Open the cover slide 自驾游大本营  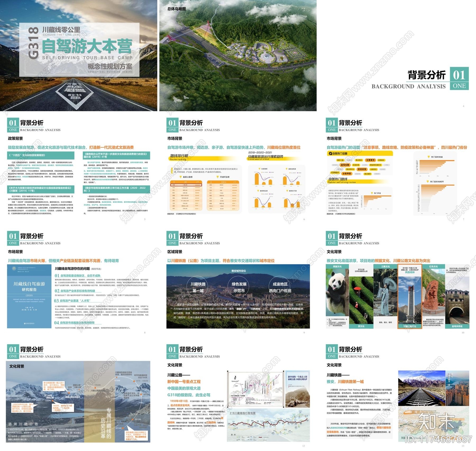click(79, 56)
